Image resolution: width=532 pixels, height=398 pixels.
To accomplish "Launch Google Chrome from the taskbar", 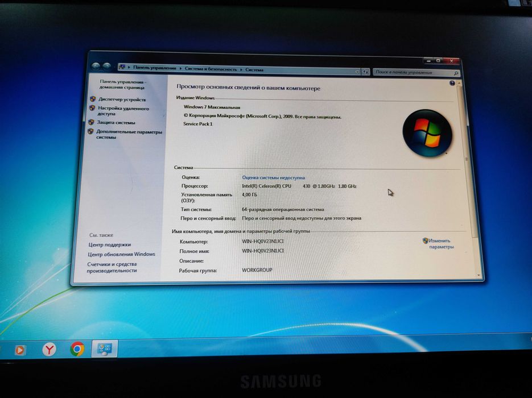I will click(77, 349).
